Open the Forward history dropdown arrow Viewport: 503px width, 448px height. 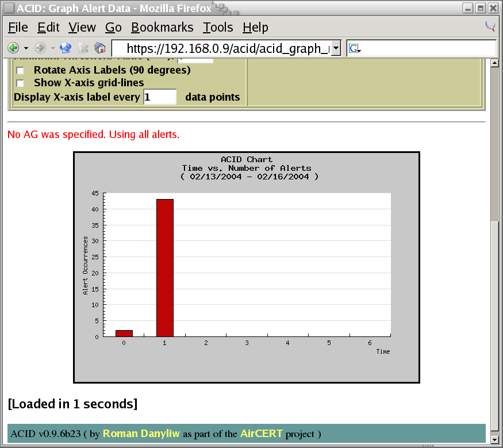point(52,48)
